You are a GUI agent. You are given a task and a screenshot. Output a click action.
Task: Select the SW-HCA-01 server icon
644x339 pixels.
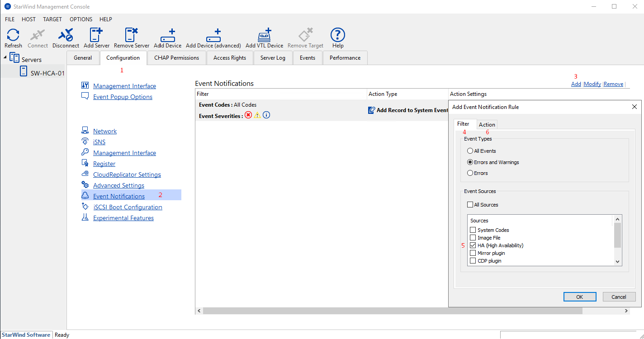24,71
